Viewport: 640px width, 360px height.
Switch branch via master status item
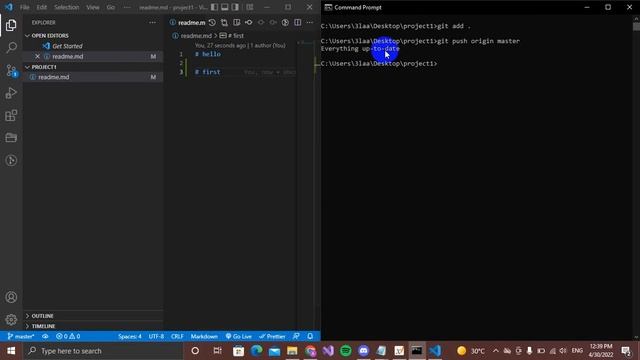click(x=20, y=336)
